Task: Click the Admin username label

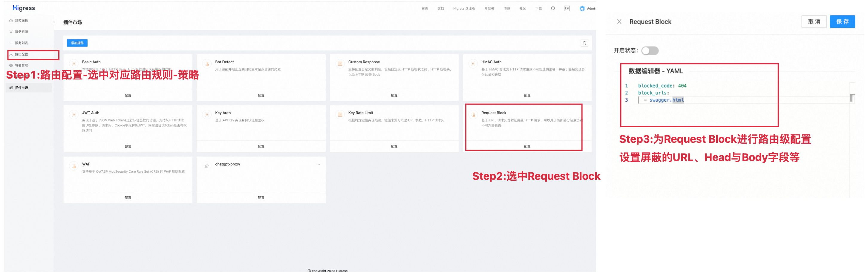Action: (x=591, y=8)
